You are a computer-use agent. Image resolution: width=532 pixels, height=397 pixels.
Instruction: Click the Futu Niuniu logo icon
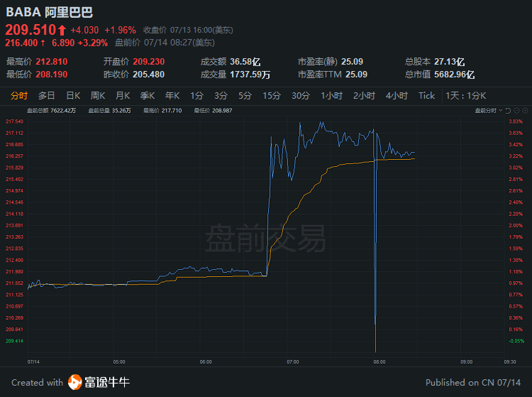[75, 382]
